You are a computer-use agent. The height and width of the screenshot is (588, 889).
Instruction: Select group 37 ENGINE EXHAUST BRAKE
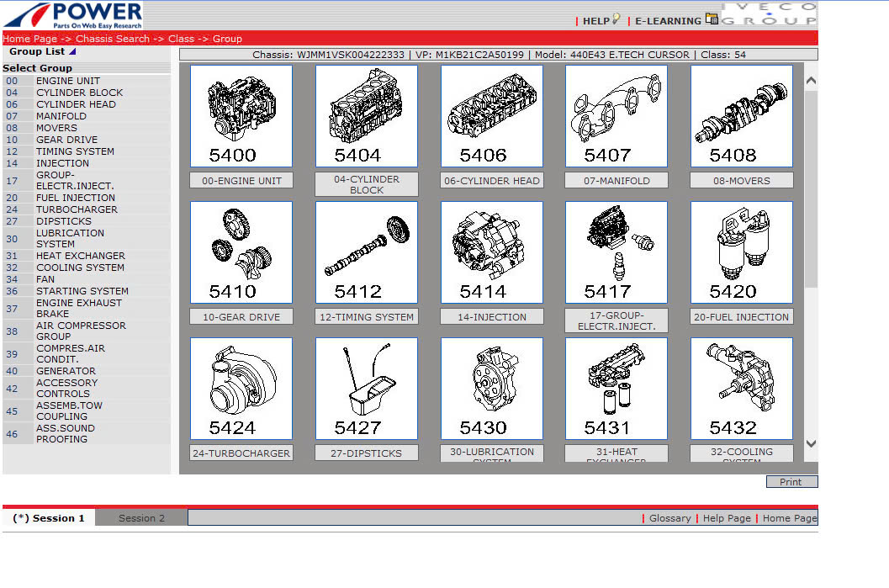tap(86, 308)
